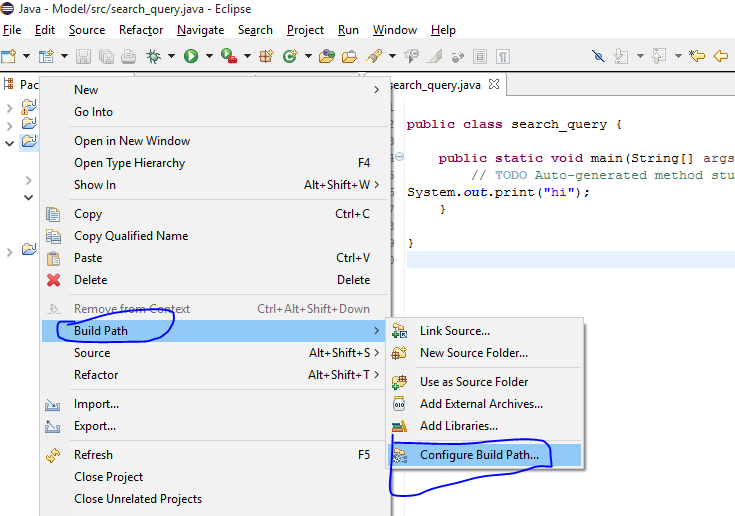Click the Previous Annotation toolbar icon

point(659,56)
